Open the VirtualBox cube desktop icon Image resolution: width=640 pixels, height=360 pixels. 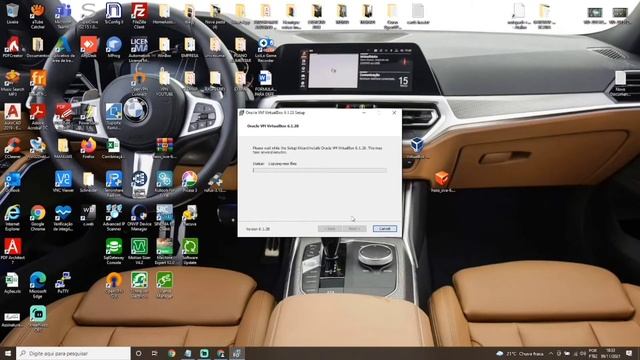[416, 148]
